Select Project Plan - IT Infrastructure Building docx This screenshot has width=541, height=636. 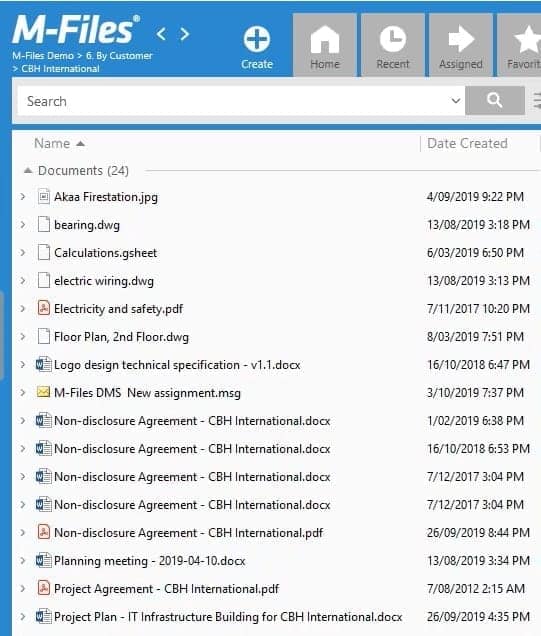point(228,617)
